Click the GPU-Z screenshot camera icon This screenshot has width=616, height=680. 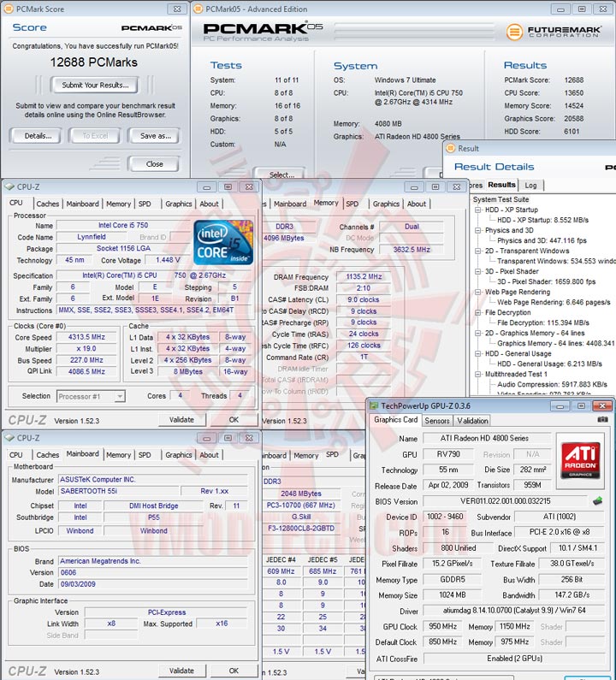click(x=602, y=419)
